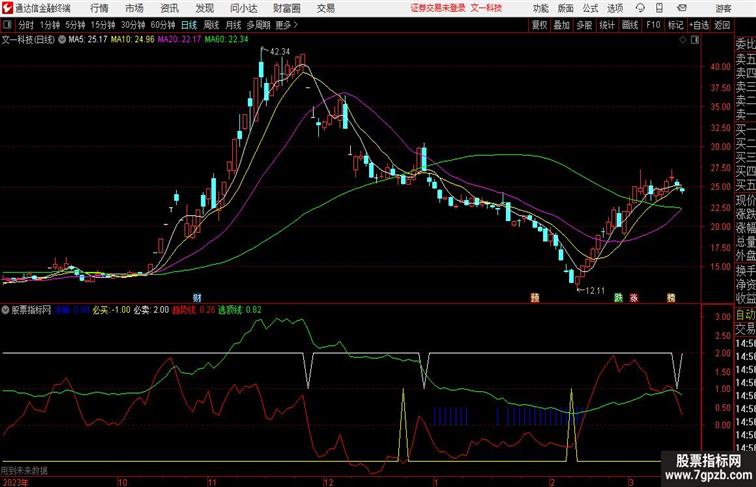Expand main chart indicator dropdown beside 文一科技(日线)

[x=62, y=40]
